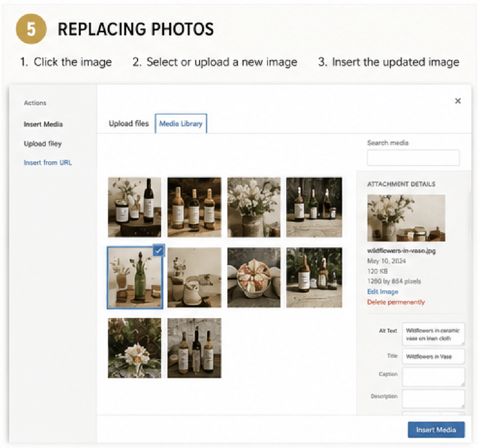The image size is (479, 448).
Task: Select Insert Media in the Actions sidebar
Action: 43,124
